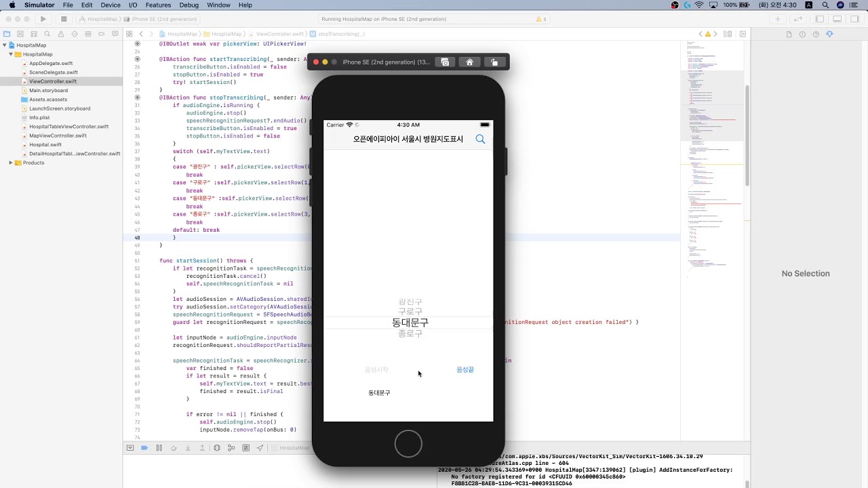This screenshot has width=868, height=488.
Task: Click the search magnifier in the app
Action: (480, 139)
